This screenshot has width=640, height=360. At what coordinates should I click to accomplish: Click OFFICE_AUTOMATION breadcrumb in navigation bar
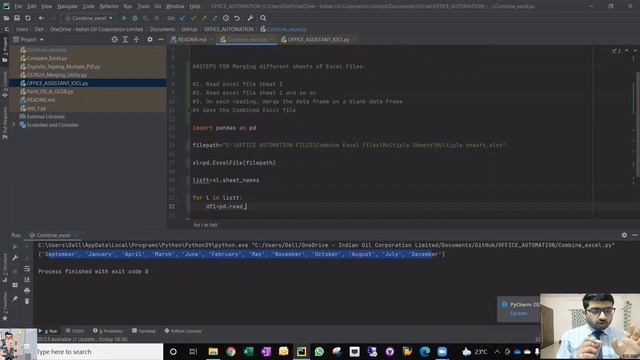229,29
